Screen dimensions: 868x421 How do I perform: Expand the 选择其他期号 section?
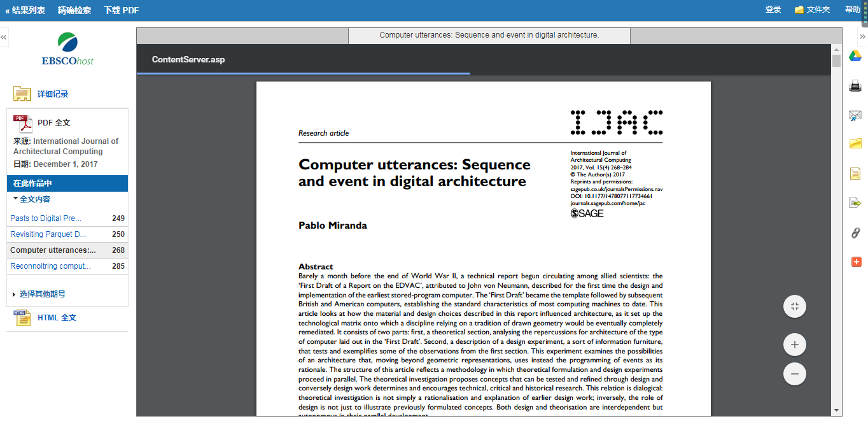(x=42, y=294)
